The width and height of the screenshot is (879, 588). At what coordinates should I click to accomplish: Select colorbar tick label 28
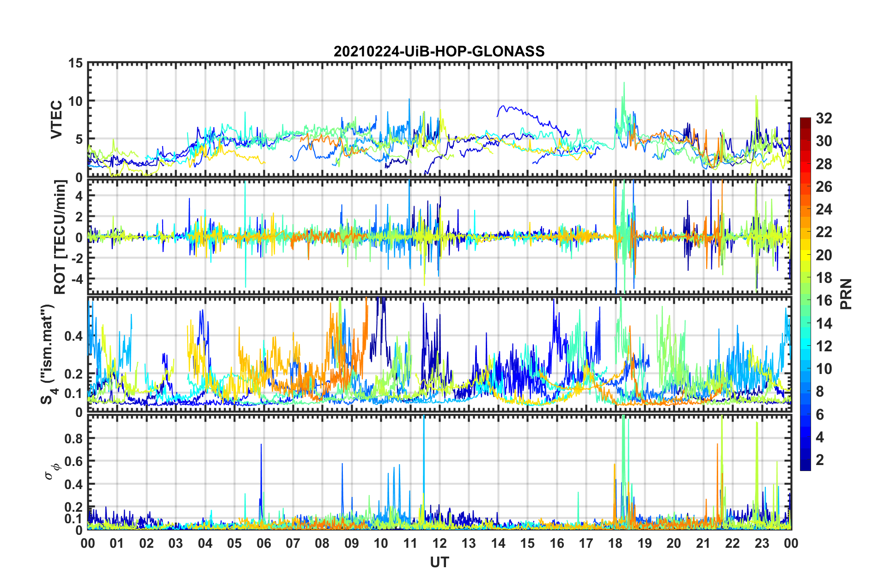(x=824, y=164)
